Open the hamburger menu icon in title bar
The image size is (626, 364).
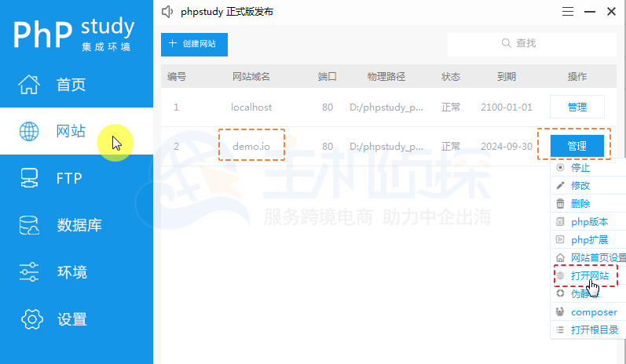click(x=568, y=12)
